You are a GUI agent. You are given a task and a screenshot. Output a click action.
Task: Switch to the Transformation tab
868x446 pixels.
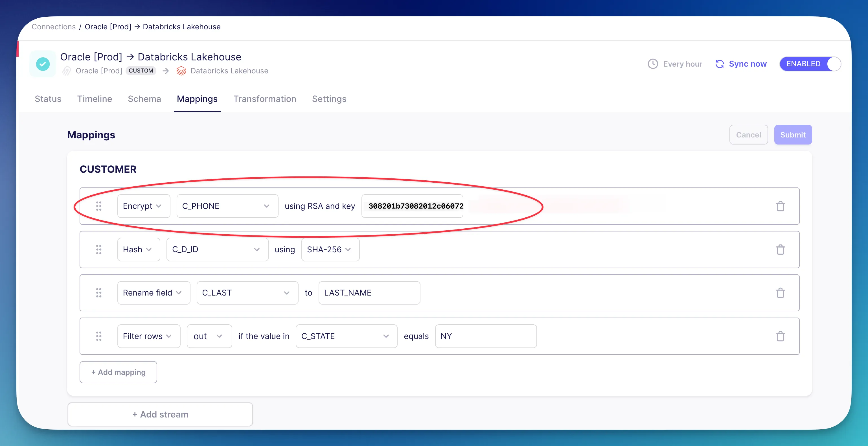click(x=264, y=99)
